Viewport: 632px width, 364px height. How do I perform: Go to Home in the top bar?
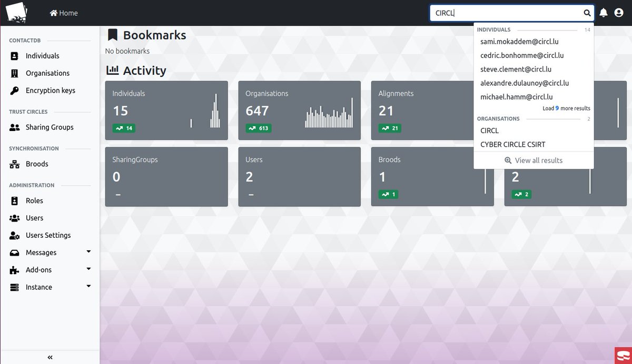pyautogui.click(x=64, y=13)
